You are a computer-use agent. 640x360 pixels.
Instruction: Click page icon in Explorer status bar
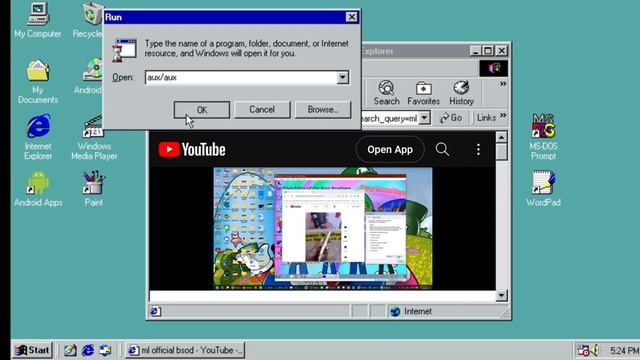click(x=156, y=311)
